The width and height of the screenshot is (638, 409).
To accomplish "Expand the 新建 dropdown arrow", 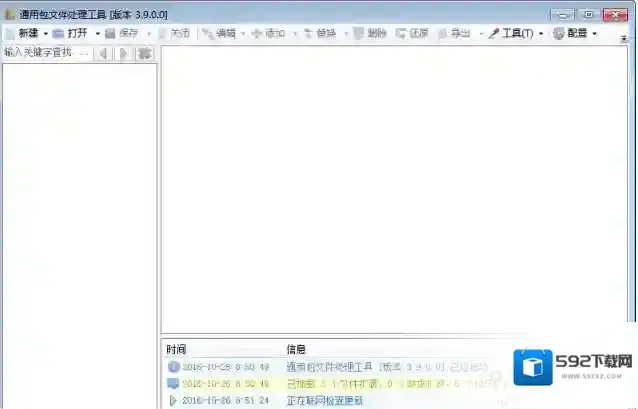I will (x=45, y=33).
